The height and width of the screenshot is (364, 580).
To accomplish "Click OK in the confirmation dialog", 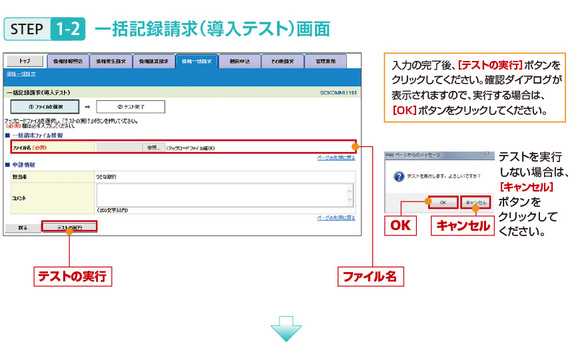I will point(443,202).
